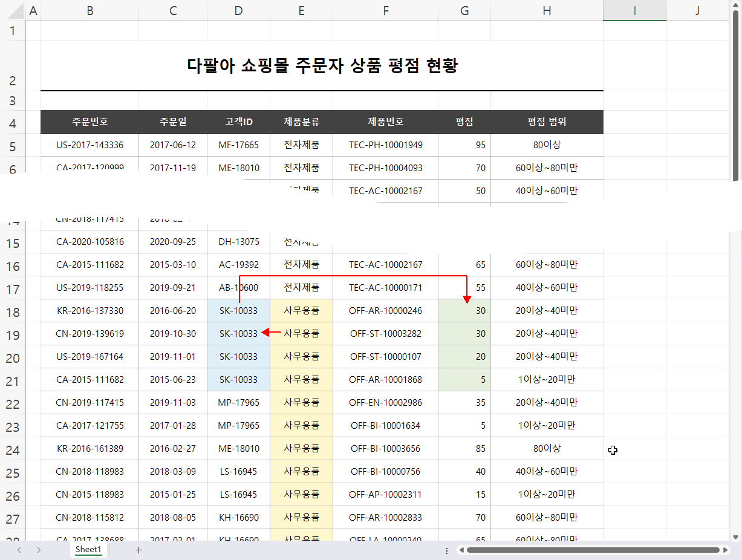Screen dimensions: 742x560
Task: Select date cell '2019-10-30'
Action: (173, 334)
